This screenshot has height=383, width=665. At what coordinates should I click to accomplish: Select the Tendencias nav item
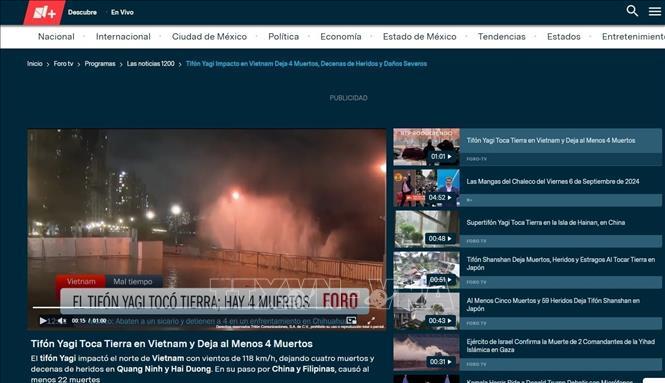click(501, 37)
